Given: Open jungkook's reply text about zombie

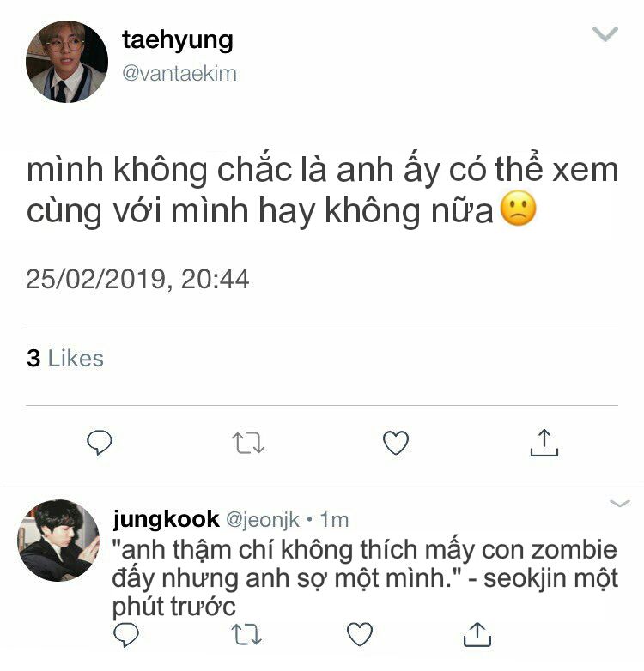Looking at the screenshot, I should [x=365, y=578].
